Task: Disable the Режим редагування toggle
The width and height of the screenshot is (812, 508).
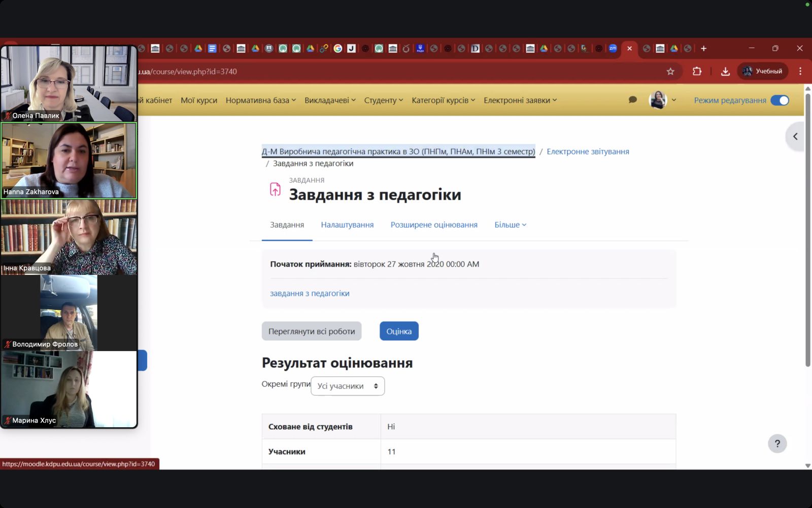Action: pyautogui.click(x=780, y=100)
